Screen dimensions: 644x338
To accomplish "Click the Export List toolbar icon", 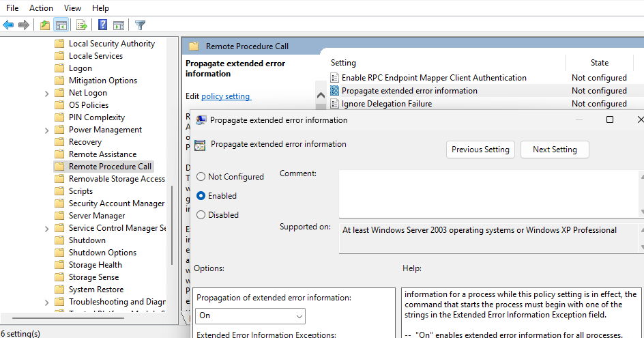I will tap(82, 25).
